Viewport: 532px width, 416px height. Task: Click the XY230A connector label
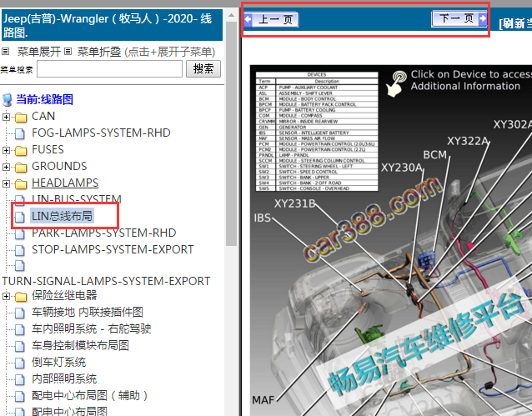tap(402, 168)
